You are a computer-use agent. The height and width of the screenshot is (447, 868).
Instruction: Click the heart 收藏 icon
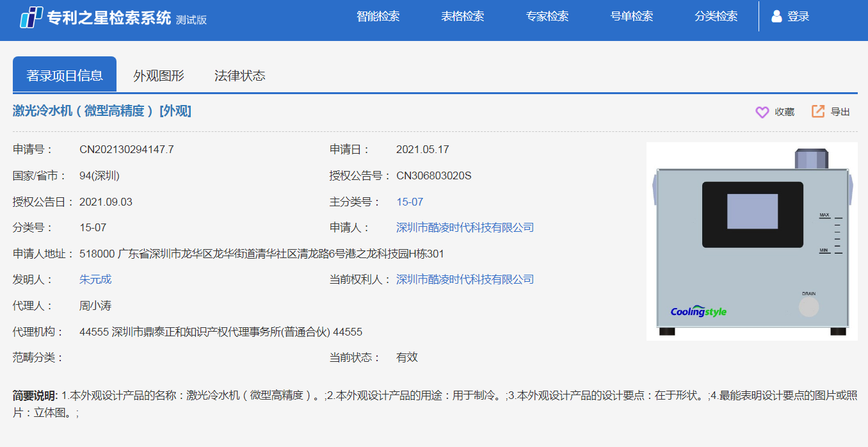click(762, 112)
